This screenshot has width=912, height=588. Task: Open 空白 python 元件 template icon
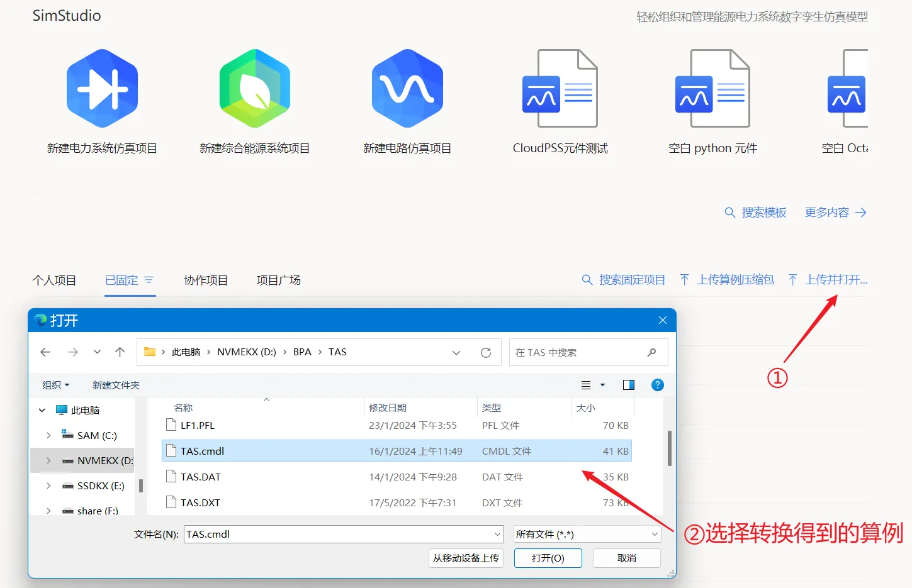click(712, 89)
